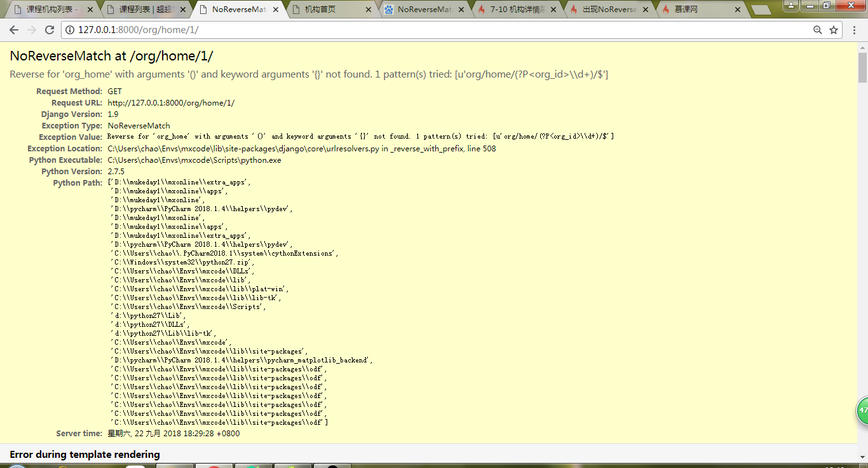The height and width of the screenshot is (468, 868).
Task: Close the 课程机构列表 tab
Action: click(90, 10)
